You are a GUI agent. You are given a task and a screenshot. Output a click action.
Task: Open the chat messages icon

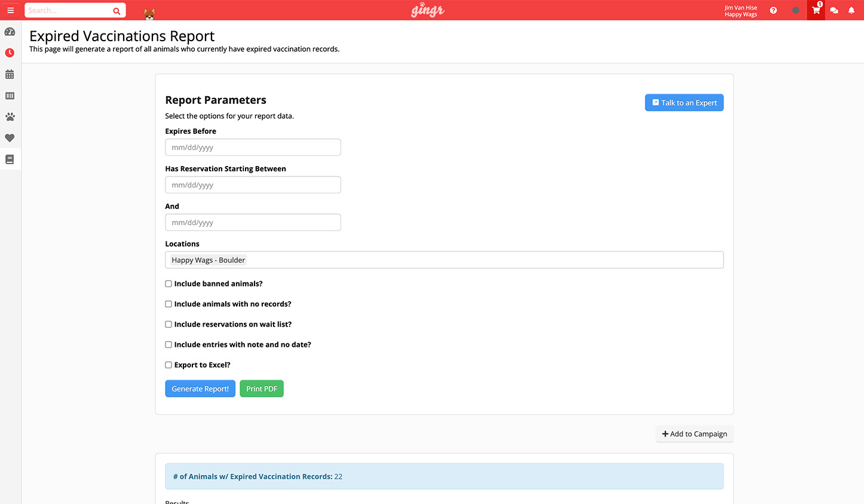pos(834,10)
